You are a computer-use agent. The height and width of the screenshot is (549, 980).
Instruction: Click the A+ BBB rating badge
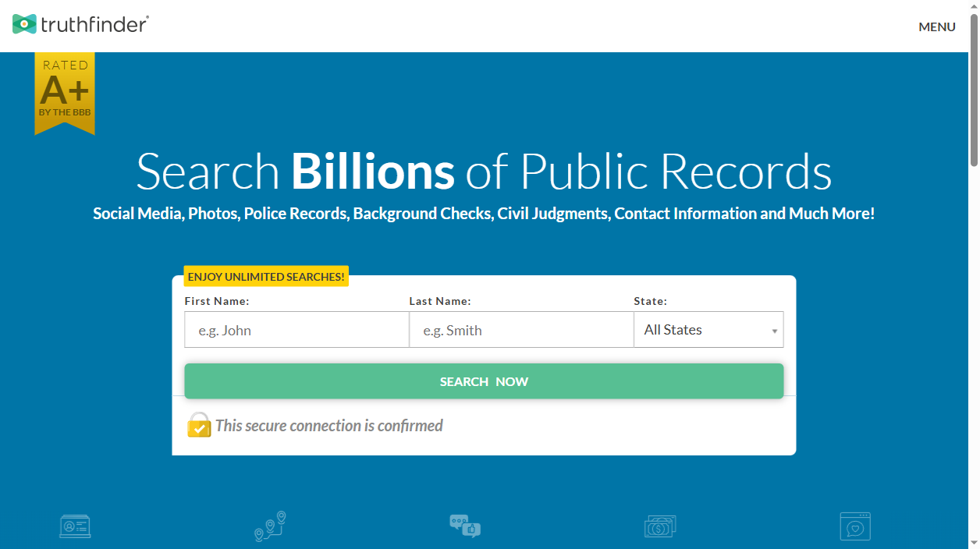tap(65, 94)
